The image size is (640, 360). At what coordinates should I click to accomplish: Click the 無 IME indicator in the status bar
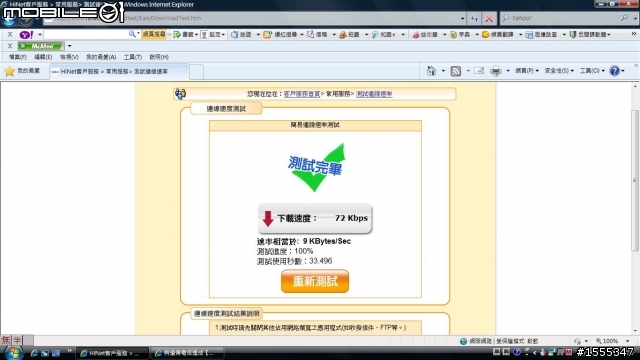pyautogui.click(x=6, y=340)
